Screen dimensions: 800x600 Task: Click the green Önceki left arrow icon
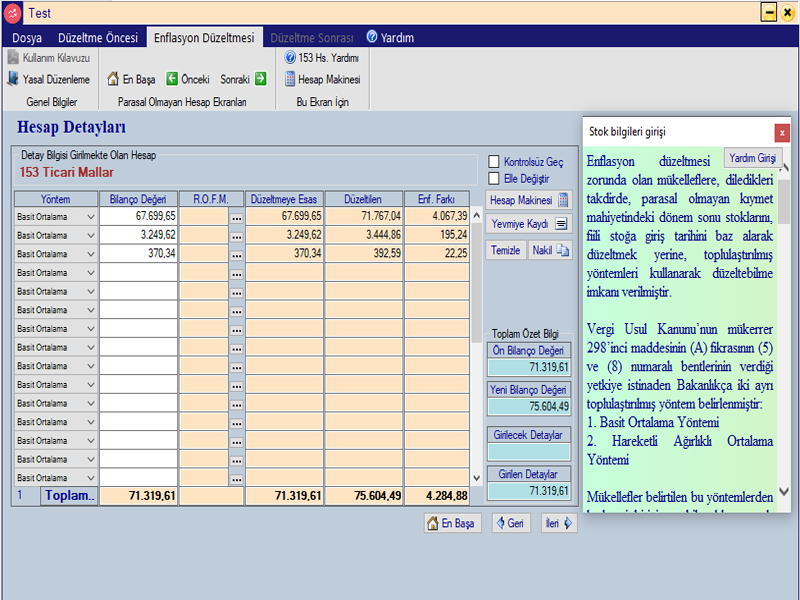172,79
